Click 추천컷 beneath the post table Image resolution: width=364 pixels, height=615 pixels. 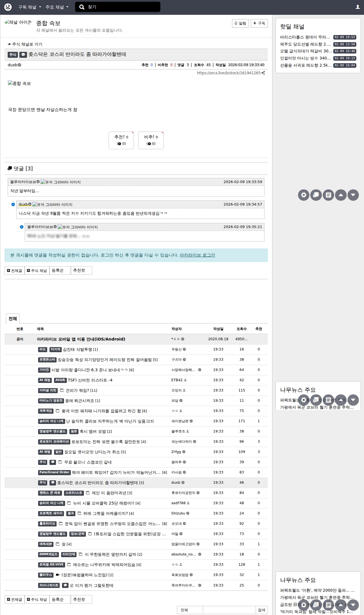[x=81, y=599]
